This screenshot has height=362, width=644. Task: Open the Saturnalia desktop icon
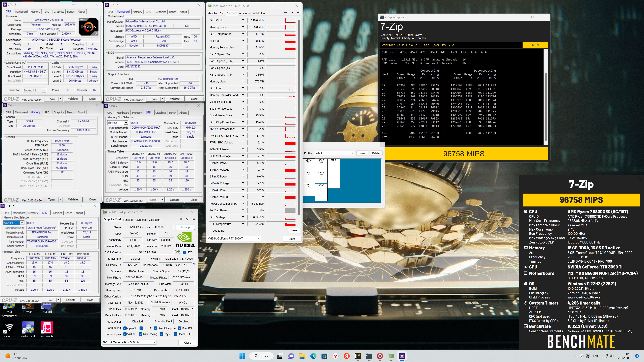[47, 330]
